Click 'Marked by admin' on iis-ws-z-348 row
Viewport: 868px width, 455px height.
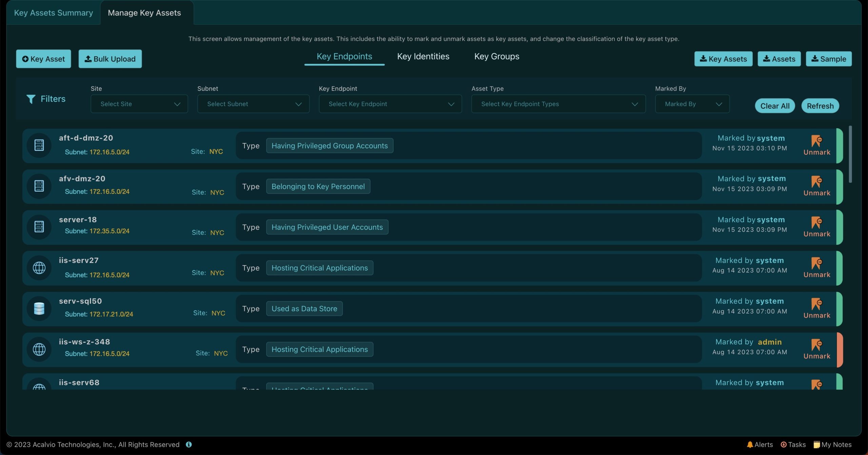(748, 342)
